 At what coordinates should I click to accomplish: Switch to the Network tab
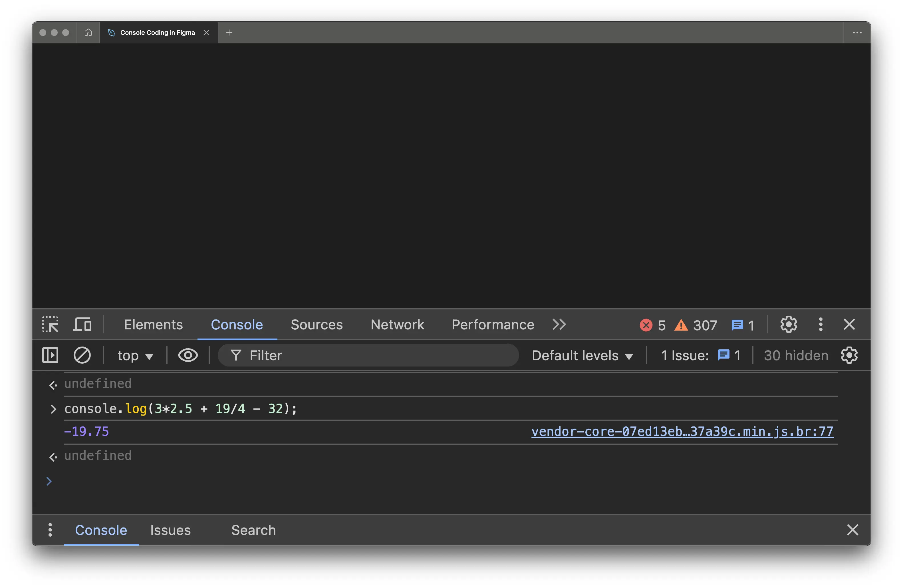[397, 325]
